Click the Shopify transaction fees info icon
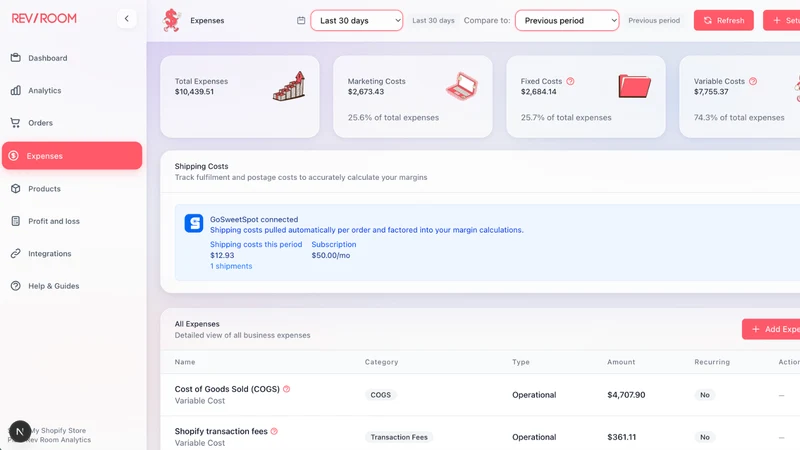The width and height of the screenshot is (800, 450). (274, 431)
